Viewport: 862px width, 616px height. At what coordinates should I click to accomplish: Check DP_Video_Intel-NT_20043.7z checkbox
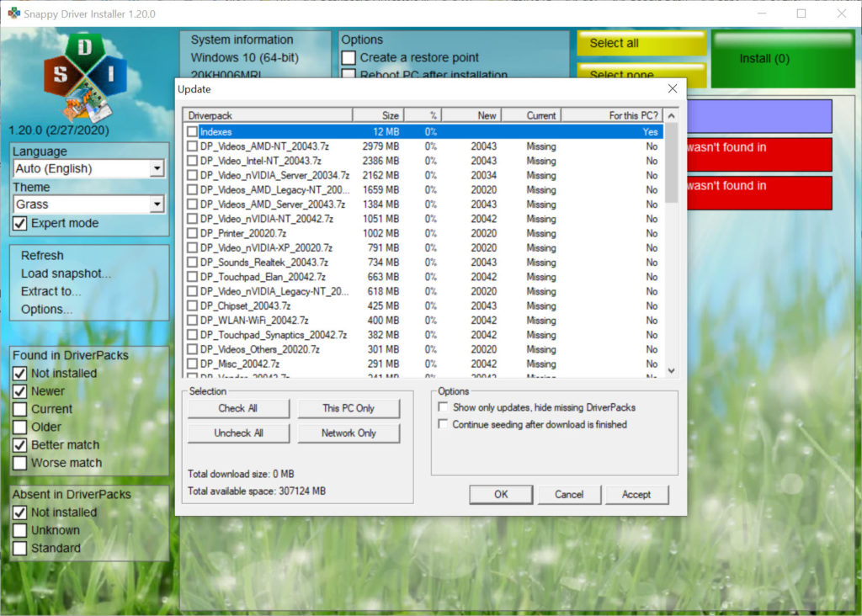[192, 161]
